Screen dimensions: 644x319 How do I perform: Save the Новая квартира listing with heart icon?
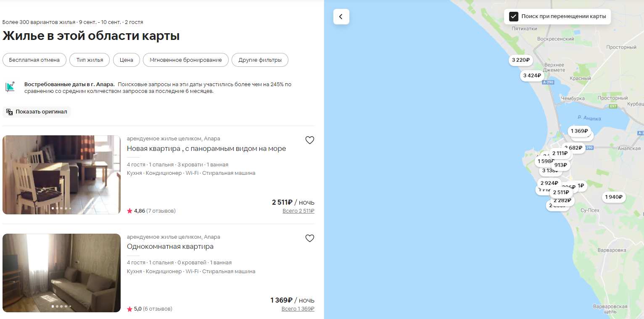point(310,140)
